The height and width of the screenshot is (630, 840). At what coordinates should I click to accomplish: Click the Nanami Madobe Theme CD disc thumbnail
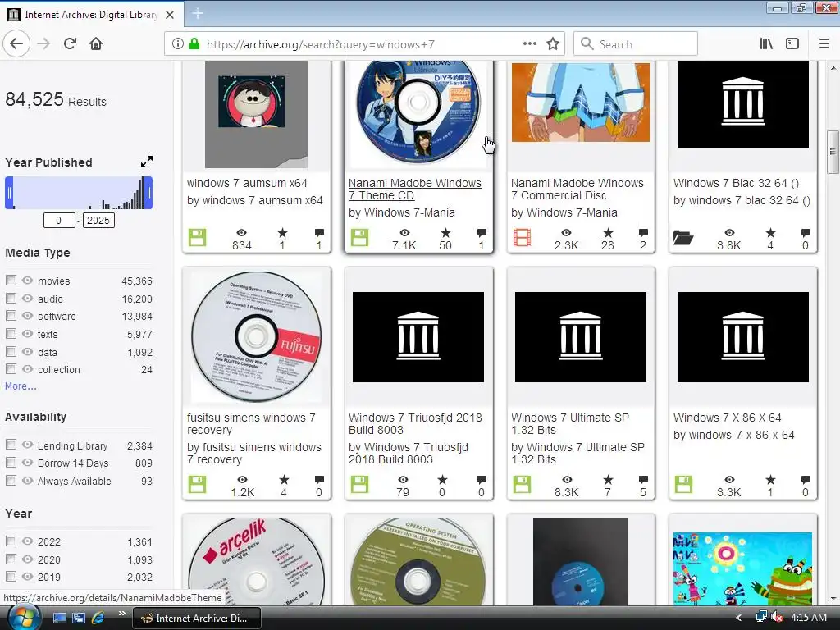pos(418,112)
